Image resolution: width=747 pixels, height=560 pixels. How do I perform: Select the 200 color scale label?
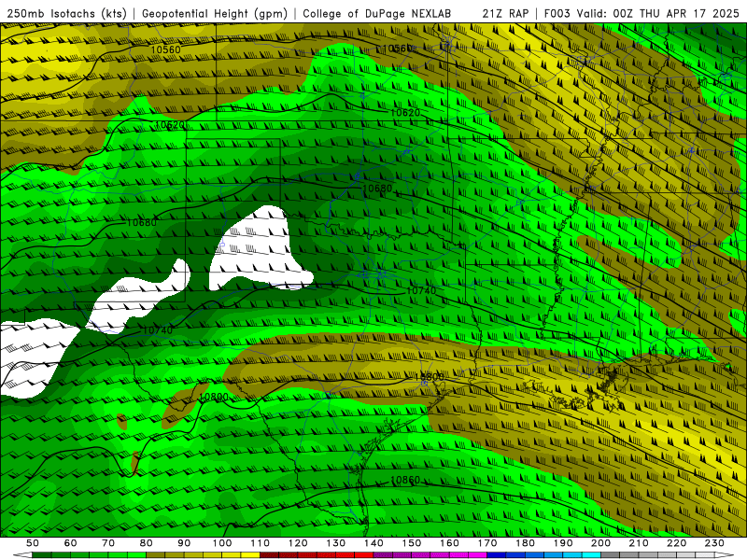600,543
